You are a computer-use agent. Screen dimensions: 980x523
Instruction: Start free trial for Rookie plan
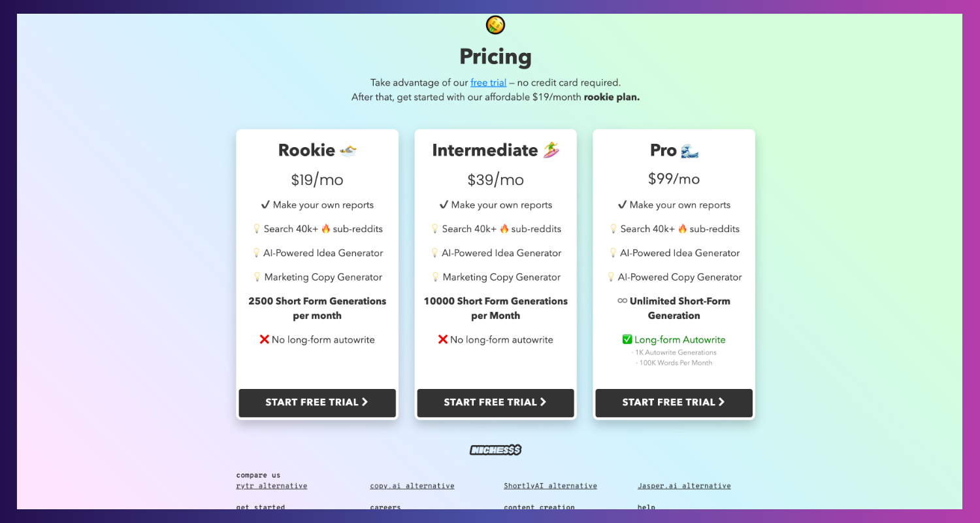(x=318, y=403)
